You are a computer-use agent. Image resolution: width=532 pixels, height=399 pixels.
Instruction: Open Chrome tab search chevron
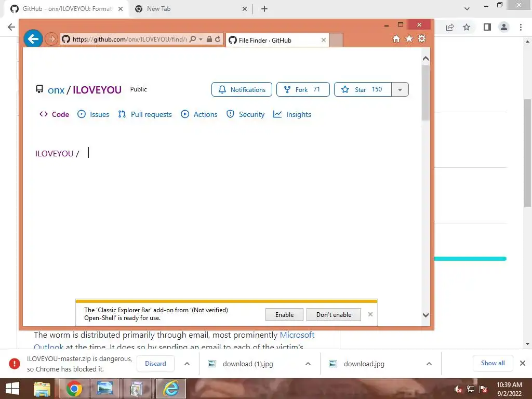click(x=467, y=9)
